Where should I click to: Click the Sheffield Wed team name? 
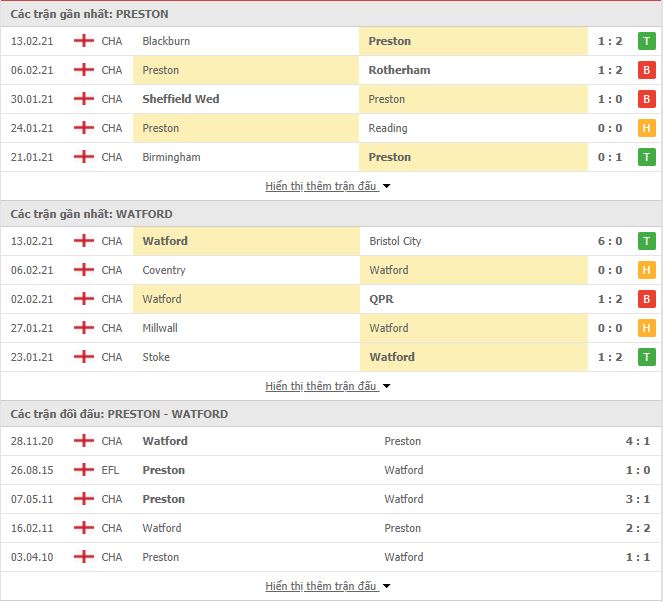(181, 99)
